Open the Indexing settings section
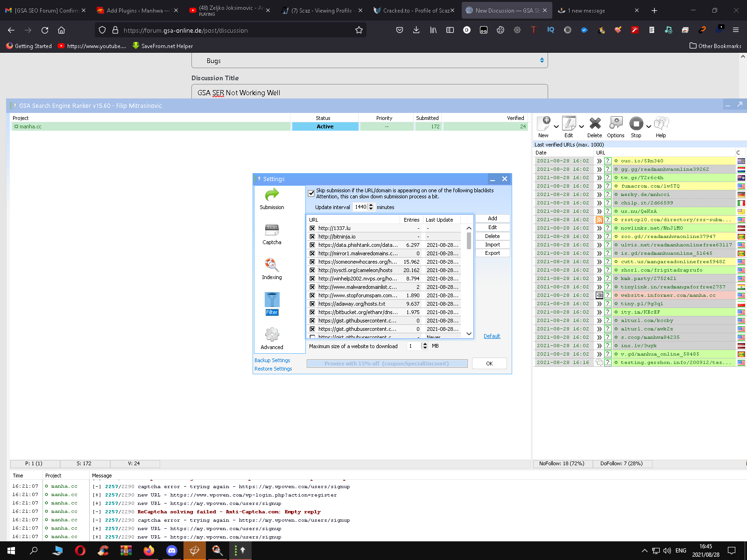The width and height of the screenshot is (747, 560). pyautogui.click(x=272, y=269)
